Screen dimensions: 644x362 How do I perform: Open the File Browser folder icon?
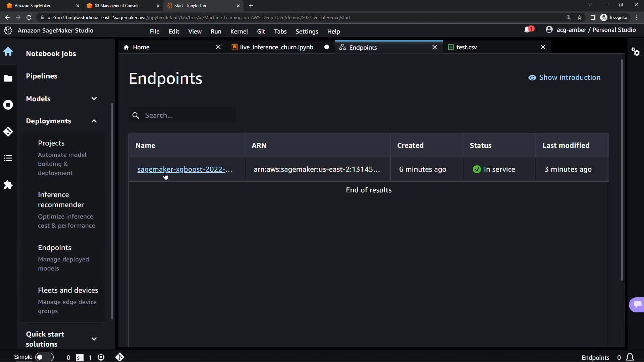(x=8, y=78)
